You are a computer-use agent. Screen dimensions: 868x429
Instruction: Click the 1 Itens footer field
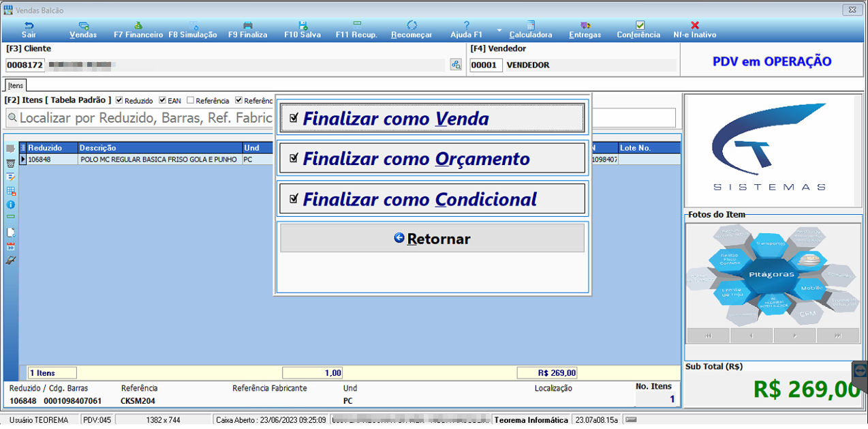[x=52, y=373]
